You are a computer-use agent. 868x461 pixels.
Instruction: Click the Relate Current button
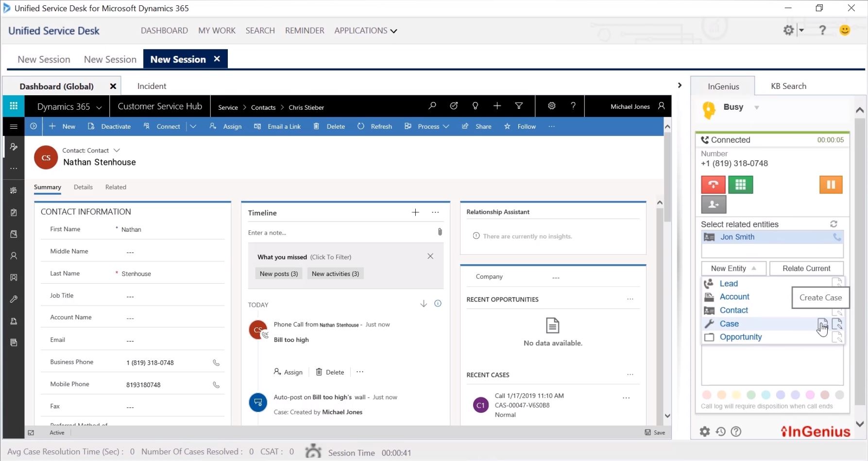click(x=806, y=268)
